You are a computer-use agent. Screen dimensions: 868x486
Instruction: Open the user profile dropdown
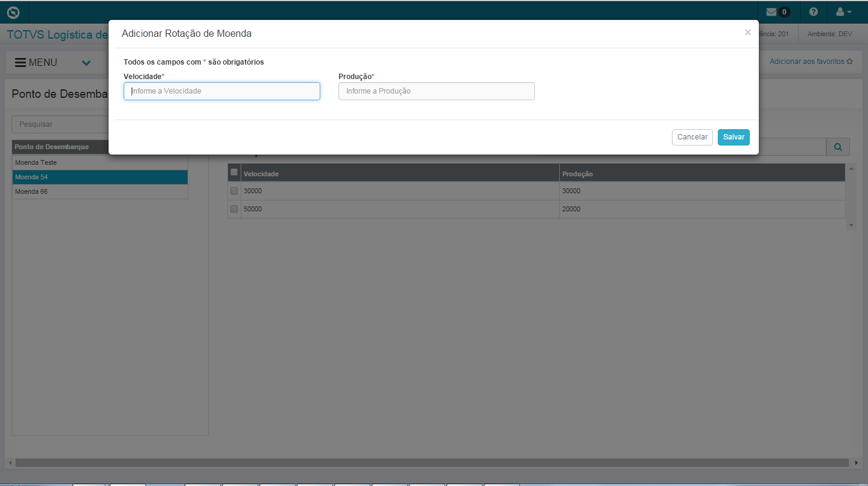843,12
